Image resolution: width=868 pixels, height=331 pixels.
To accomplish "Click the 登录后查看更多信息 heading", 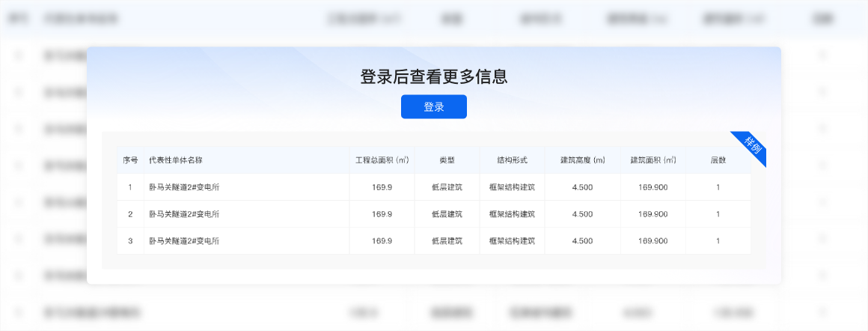I will (x=433, y=76).
